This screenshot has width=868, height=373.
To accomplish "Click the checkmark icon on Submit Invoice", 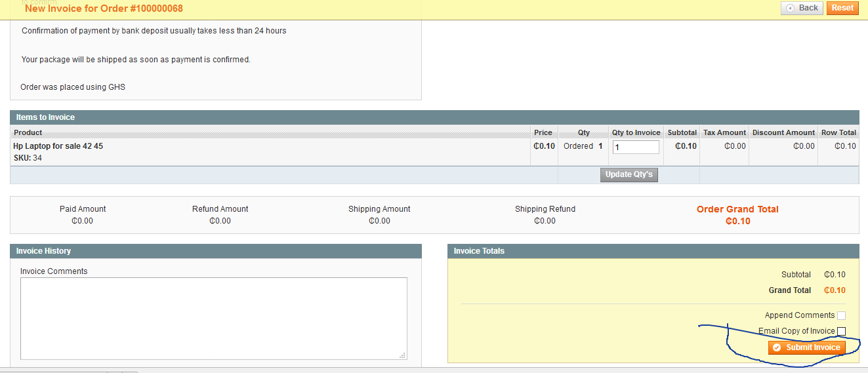I will [777, 347].
